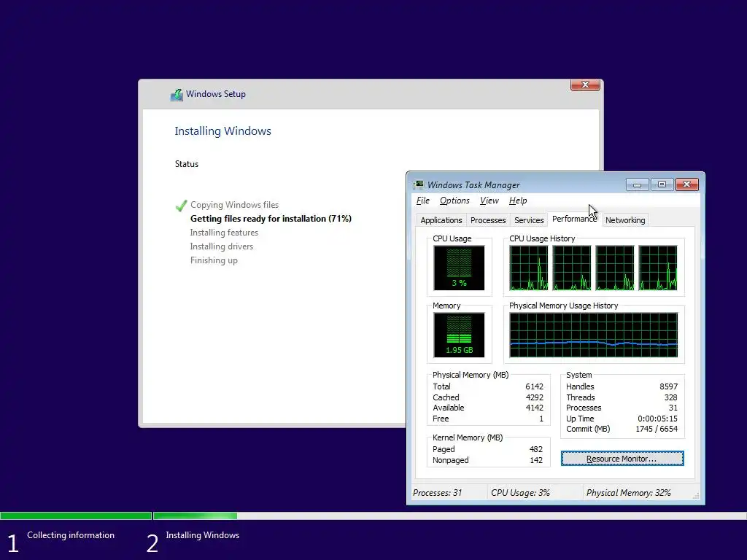Image resolution: width=747 pixels, height=560 pixels.
Task: Click the first CPU Usage History graph
Action: tap(528, 268)
